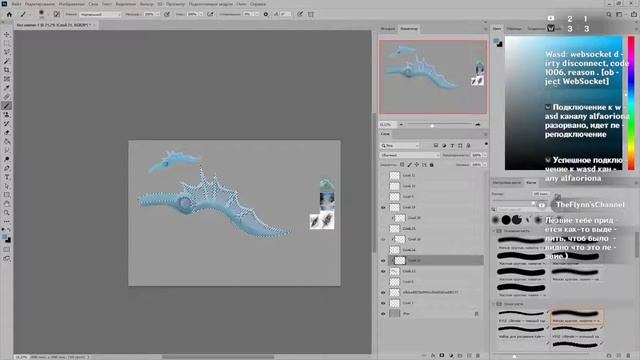This screenshot has width=640, height=360.
Task: Select the Hand tool
Action: point(7,204)
